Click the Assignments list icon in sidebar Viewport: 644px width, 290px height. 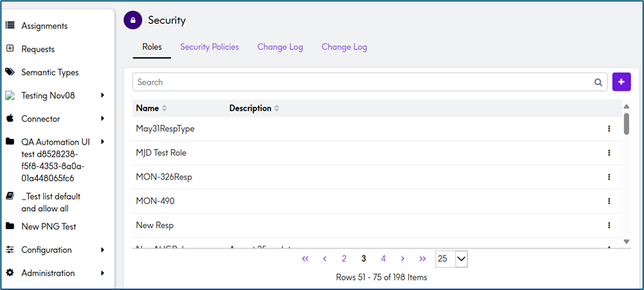coord(10,26)
